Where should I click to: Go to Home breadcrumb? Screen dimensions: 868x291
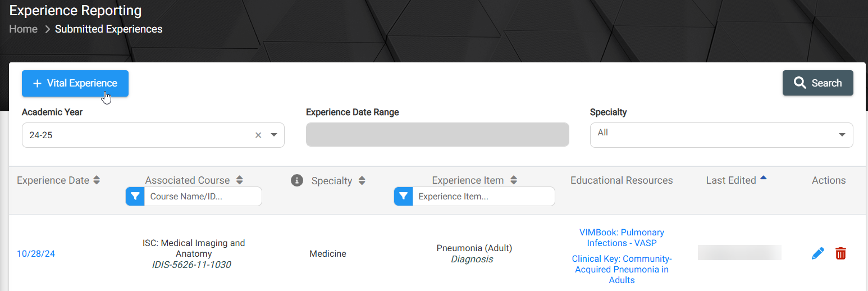click(x=24, y=29)
